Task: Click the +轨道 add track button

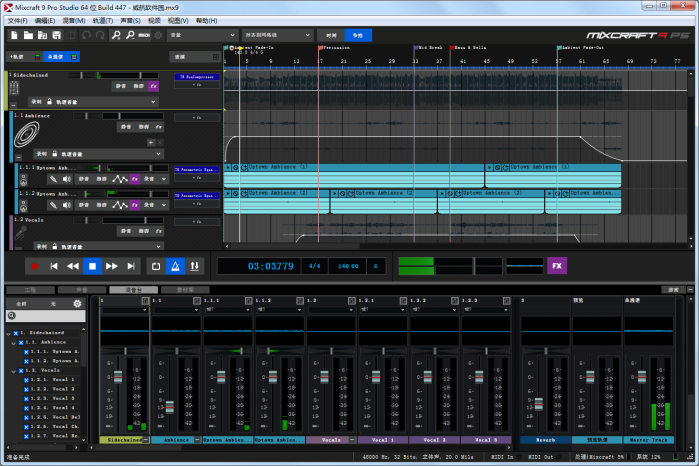Action: 16,57
